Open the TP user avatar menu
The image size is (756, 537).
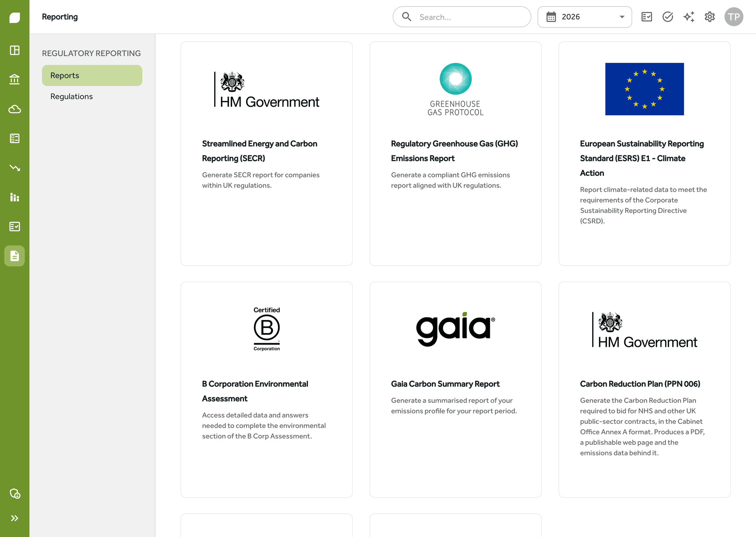click(734, 17)
